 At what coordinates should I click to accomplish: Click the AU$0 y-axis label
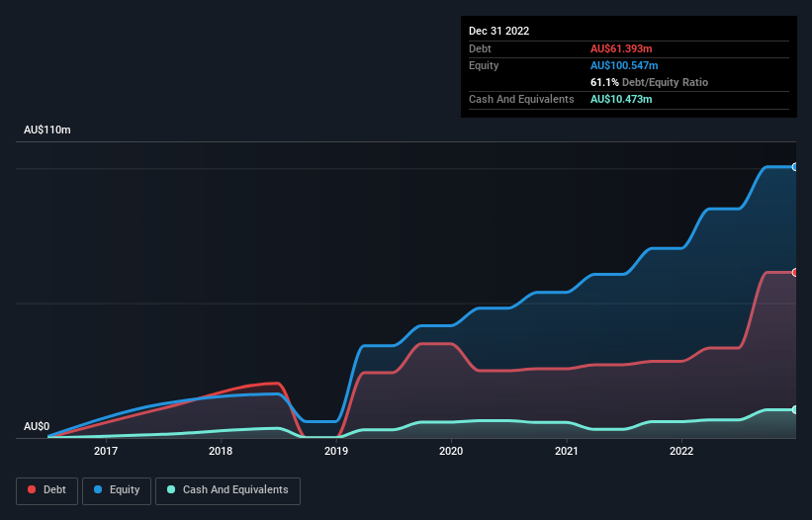(37, 426)
